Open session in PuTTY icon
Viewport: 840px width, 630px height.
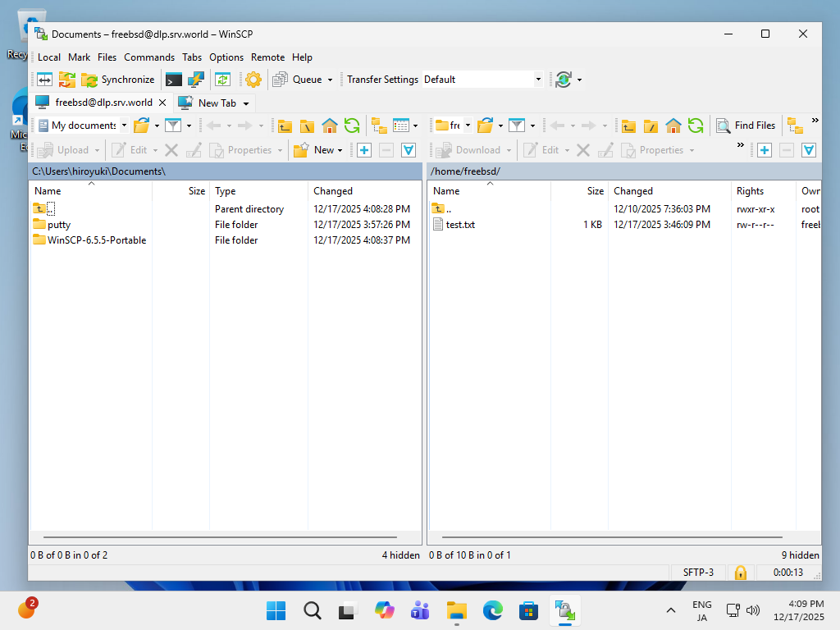click(195, 80)
